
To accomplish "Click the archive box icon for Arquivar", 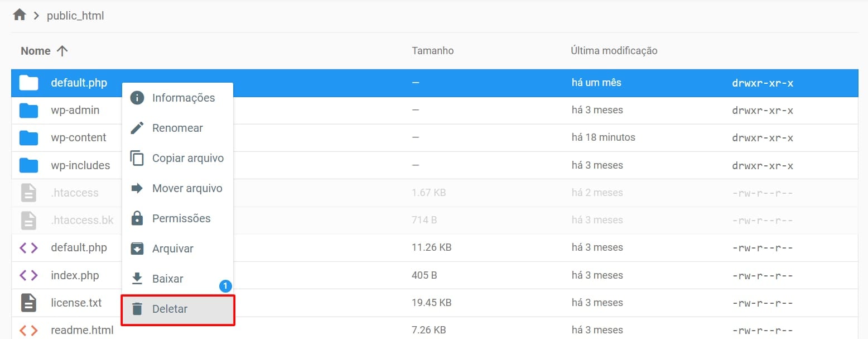I will pos(137,249).
